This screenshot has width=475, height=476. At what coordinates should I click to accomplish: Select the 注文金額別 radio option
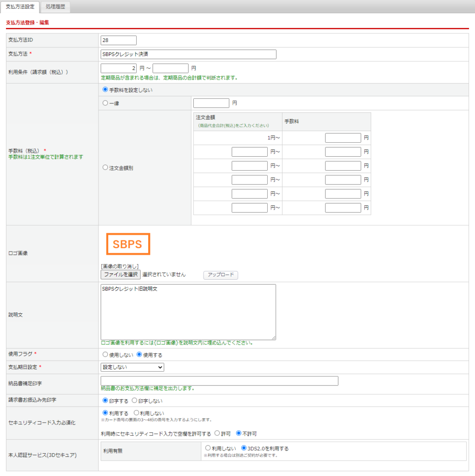coord(105,168)
